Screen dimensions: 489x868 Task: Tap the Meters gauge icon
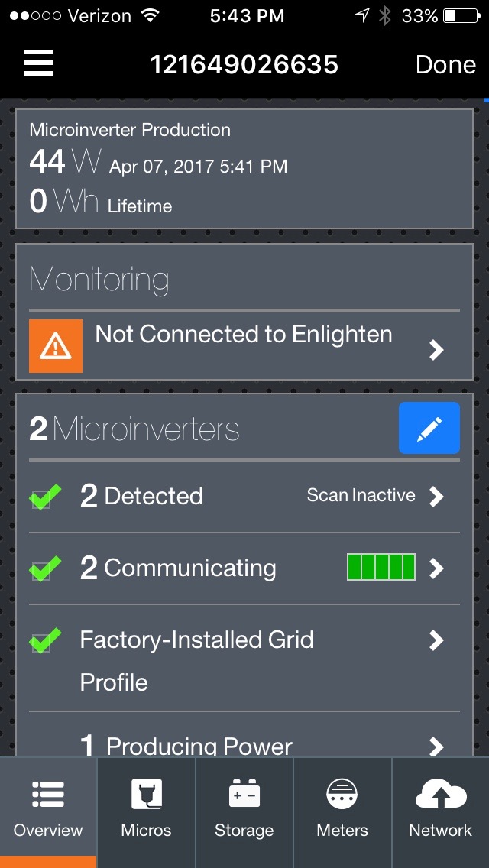click(342, 795)
